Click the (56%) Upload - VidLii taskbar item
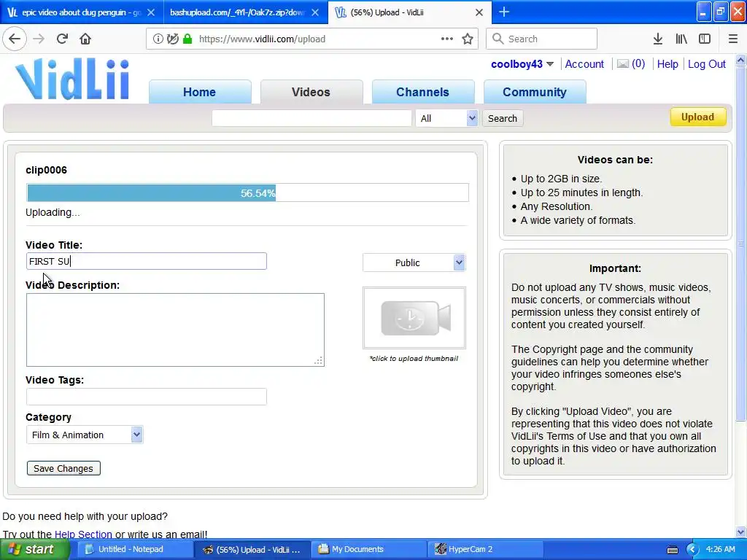747x560 pixels. pyautogui.click(x=252, y=549)
